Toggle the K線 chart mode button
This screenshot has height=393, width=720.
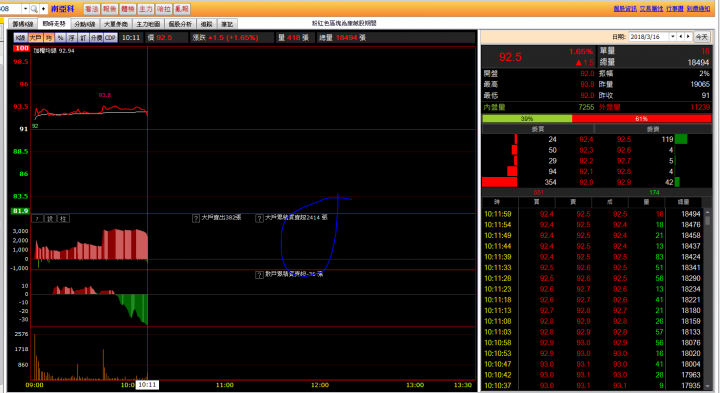click(20, 38)
